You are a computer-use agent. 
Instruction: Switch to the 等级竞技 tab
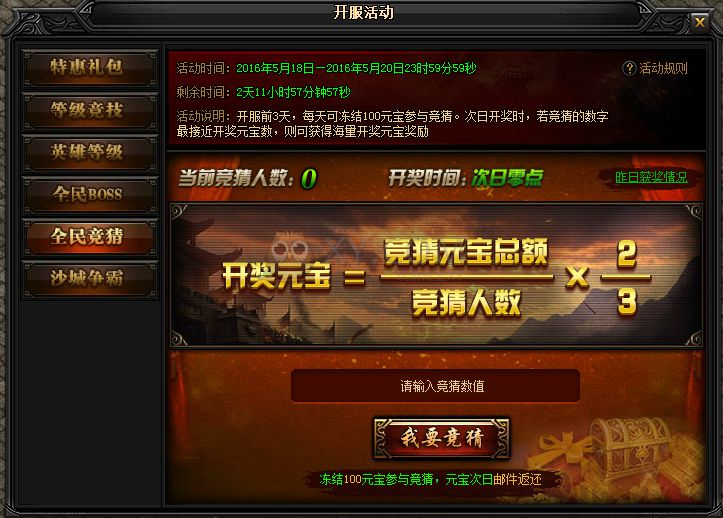89,110
